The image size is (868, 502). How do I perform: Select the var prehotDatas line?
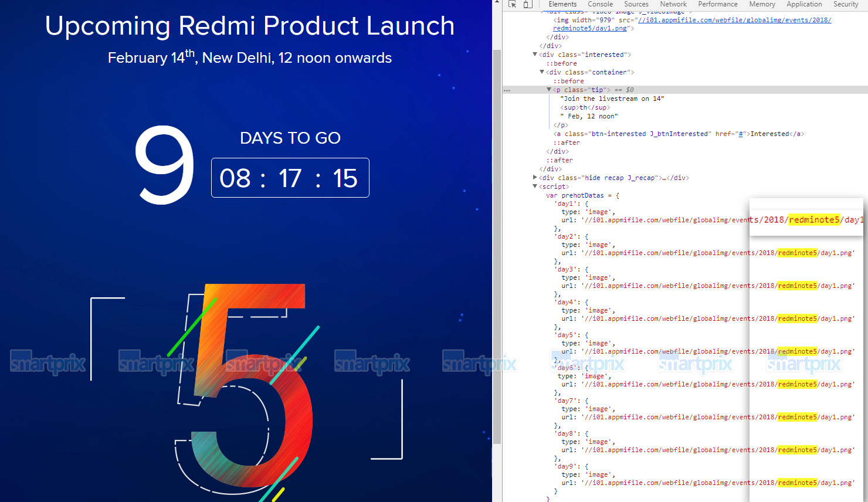pyautogui.click(x=583, y=195)
